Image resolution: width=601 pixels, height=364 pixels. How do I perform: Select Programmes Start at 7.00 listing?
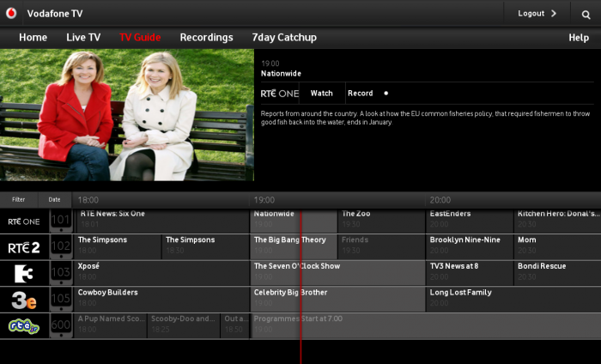click(x=426, y=325)
